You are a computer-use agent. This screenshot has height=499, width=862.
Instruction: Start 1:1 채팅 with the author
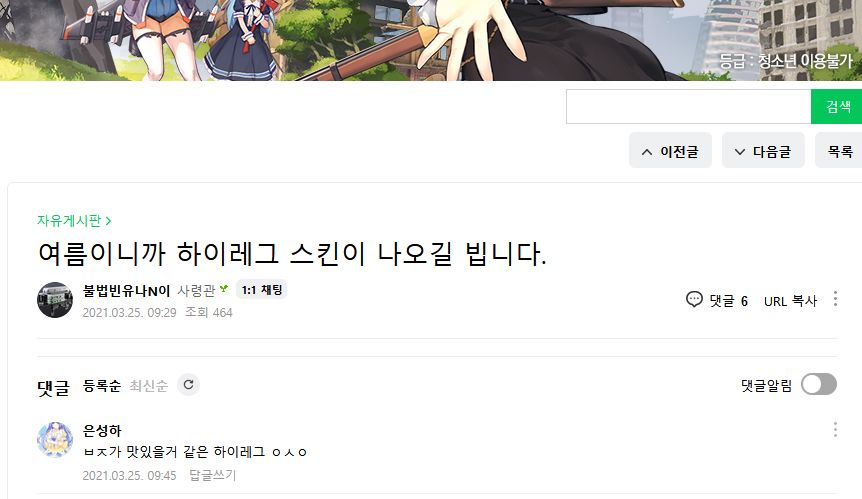pyautogui.click(x=262, y=290)
